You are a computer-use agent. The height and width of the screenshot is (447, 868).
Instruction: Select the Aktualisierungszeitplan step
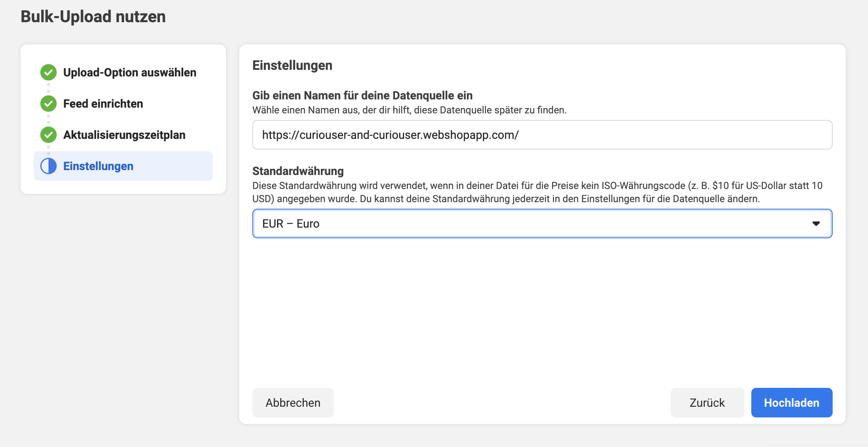click(x=124, y=135)
